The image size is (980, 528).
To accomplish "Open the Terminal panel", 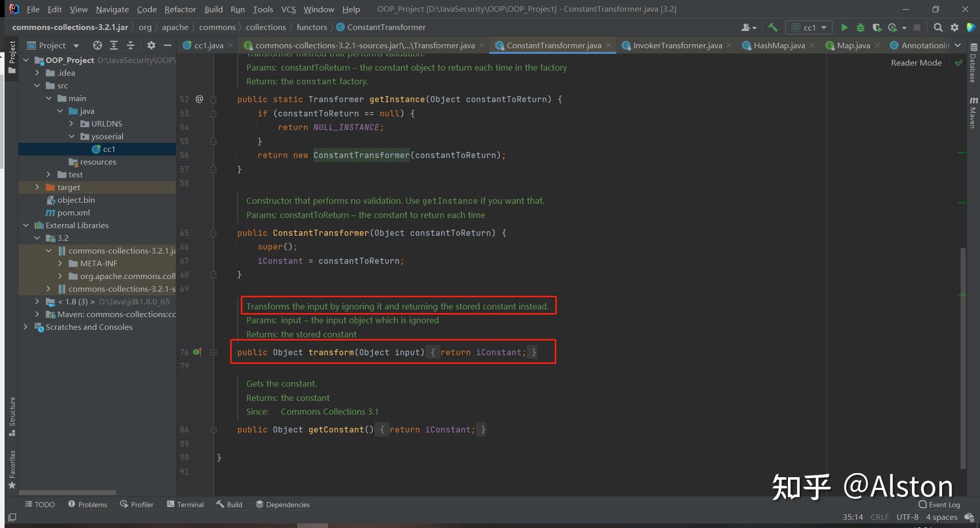I will point(190,504).
